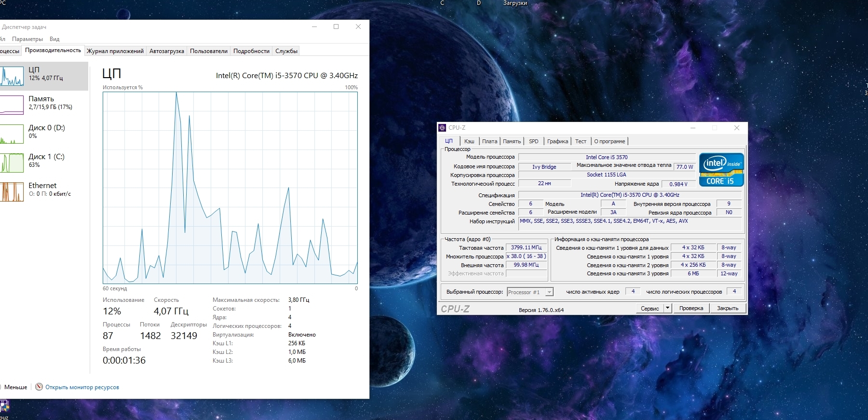
Task: Click 99.98 МГц bus speed value
Action: pyautogui.click(x=526, y=265)
